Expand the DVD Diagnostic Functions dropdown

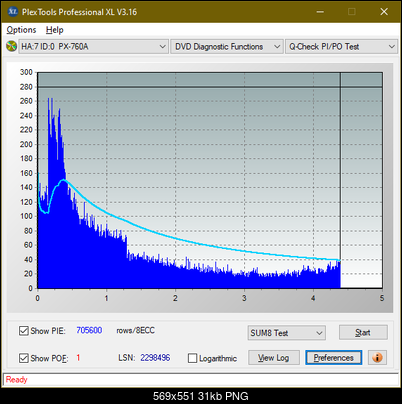tap(227, 46)
